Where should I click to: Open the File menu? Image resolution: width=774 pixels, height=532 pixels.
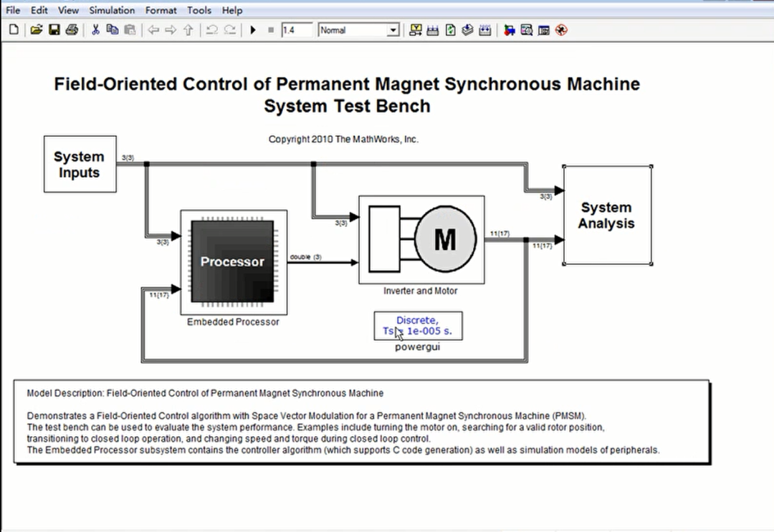point(13,10)
